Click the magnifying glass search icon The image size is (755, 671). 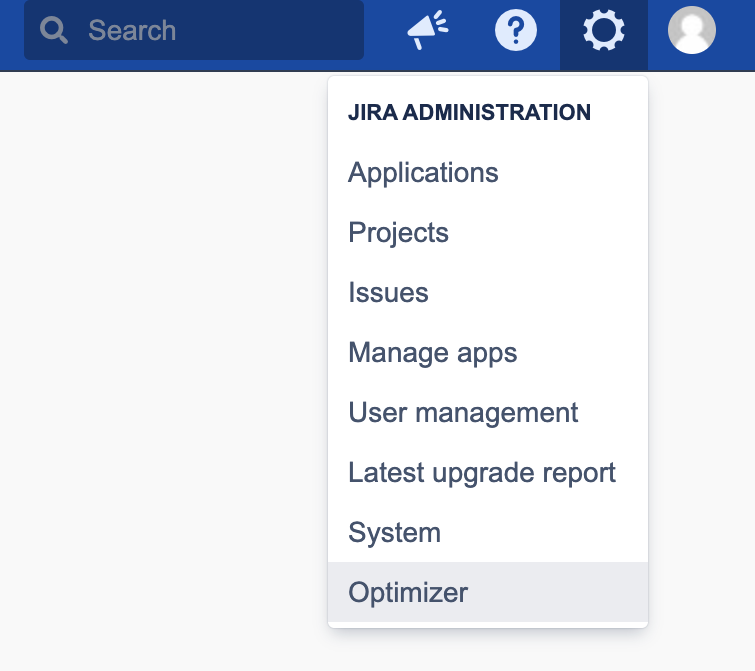coord(54,30)
